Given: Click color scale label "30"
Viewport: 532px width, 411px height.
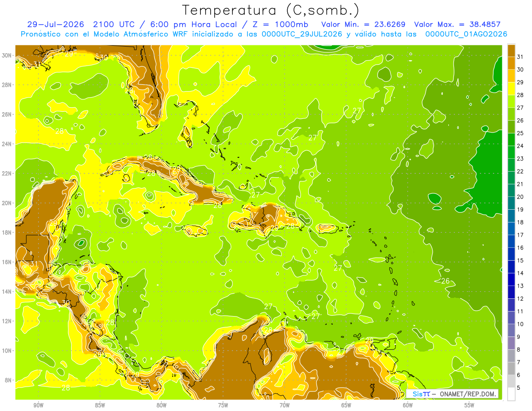Looking at the screenshot, I should 520,70.
